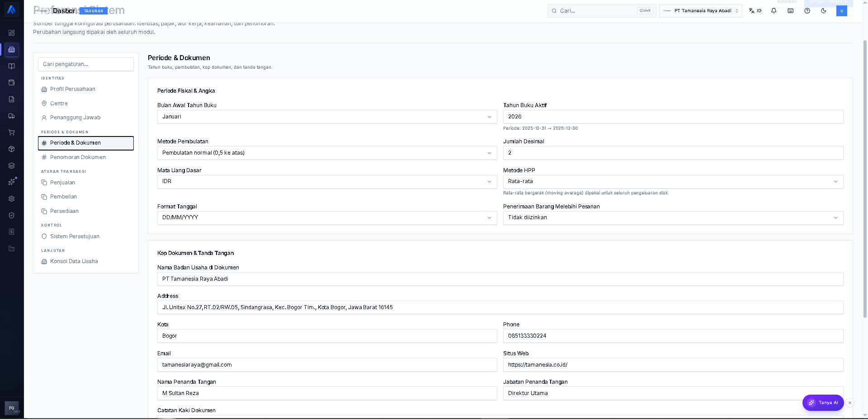Viewport: 868px width, 419px height.
Task: Click the building icon in left sidebar
Action: (12, 49)
